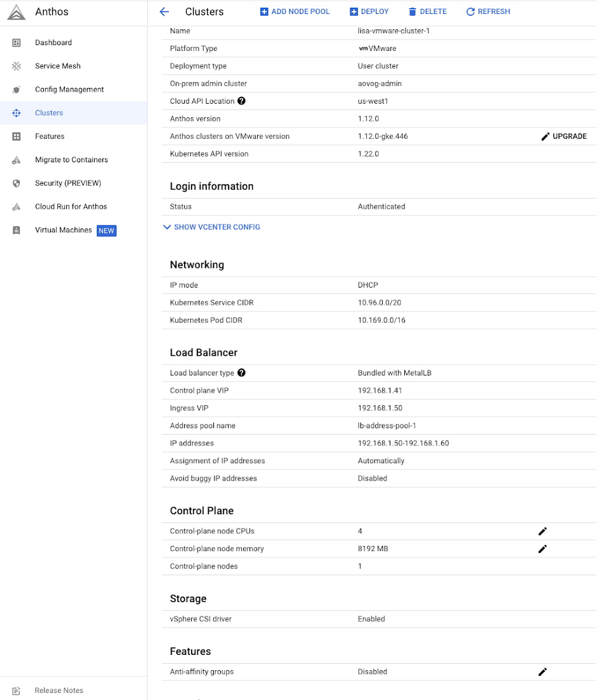Select the Clusters sidebar icon
This screenshot has height=700, width=596.
click(x=17, y=113)
